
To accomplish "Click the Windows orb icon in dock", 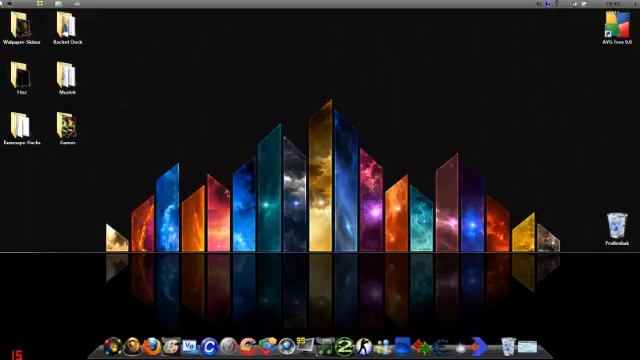I will point(113,347).
